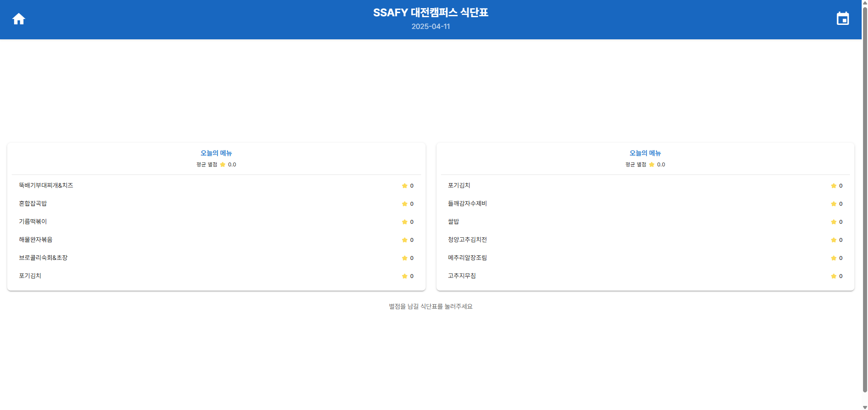
Task: Click 평균 별점 label in the 청양고추김치전 card
Action: [636, 165]
